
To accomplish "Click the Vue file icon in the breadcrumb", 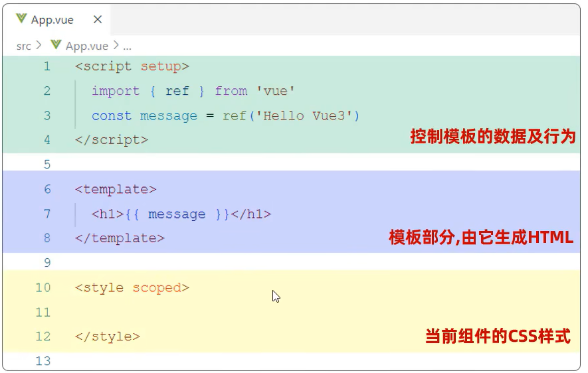I will pyautogui.click(x=56, y=45).
